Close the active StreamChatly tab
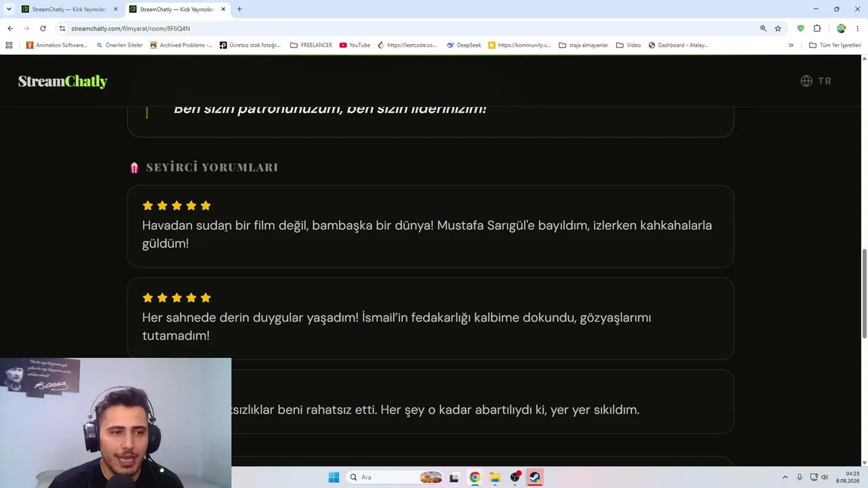Image resolution: width=868 pixels, height=488 pixels. (223, 9)
